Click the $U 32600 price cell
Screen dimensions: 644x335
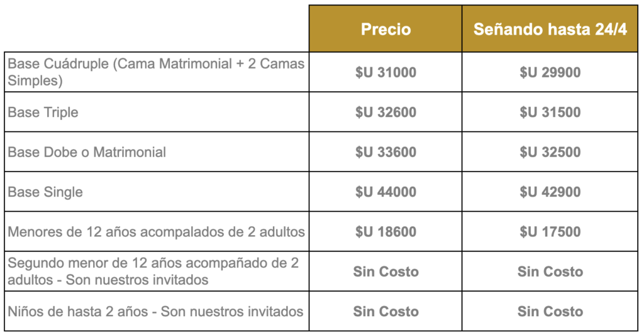point(386,113)
